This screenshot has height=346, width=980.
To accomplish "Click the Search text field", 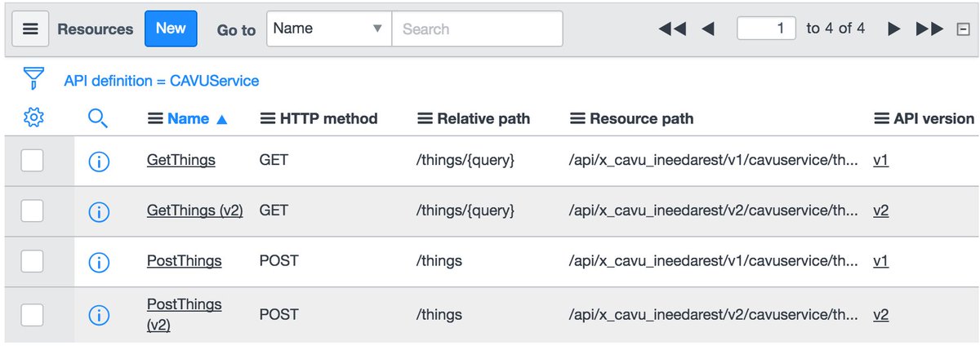I will pos(477,29).
